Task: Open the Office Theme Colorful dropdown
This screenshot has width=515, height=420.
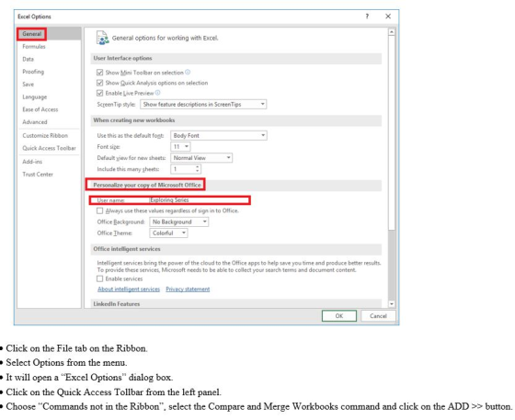Action: [168, 233]
